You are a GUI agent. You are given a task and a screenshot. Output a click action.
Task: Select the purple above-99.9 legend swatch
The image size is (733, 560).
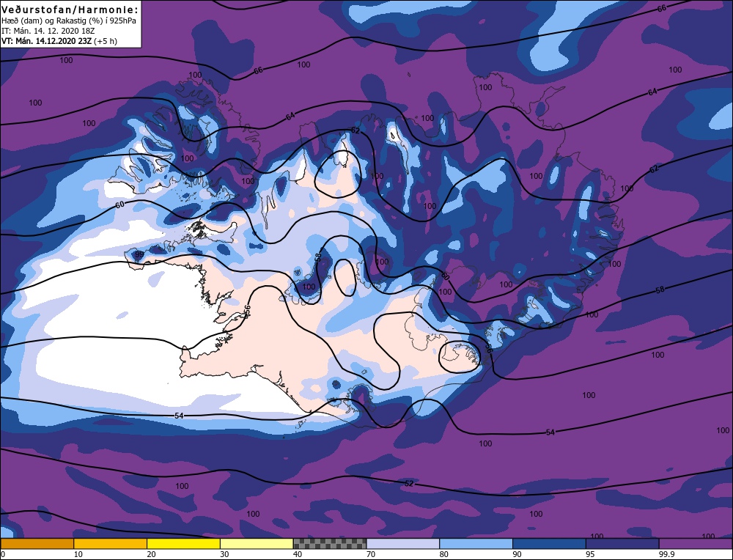696,544
